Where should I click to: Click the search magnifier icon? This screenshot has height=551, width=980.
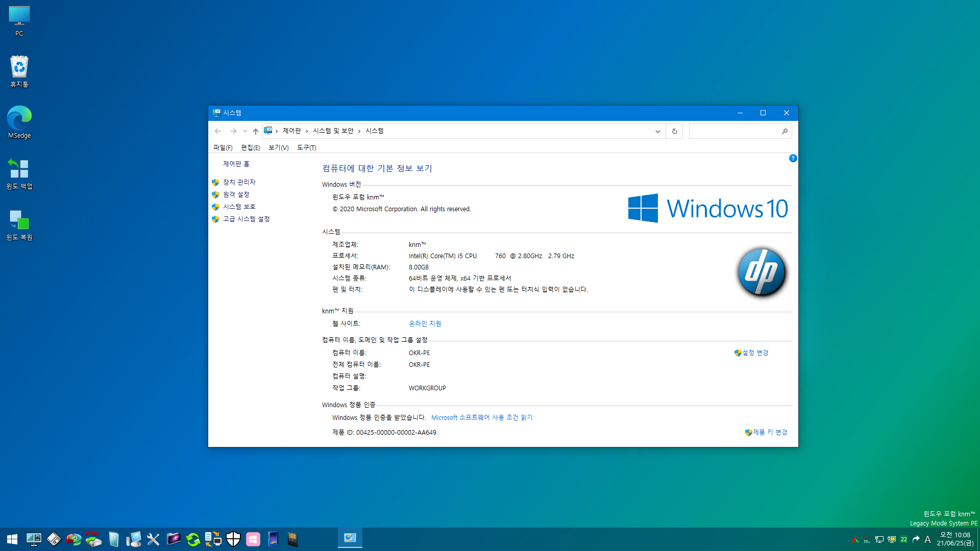(x=785, y=131)
